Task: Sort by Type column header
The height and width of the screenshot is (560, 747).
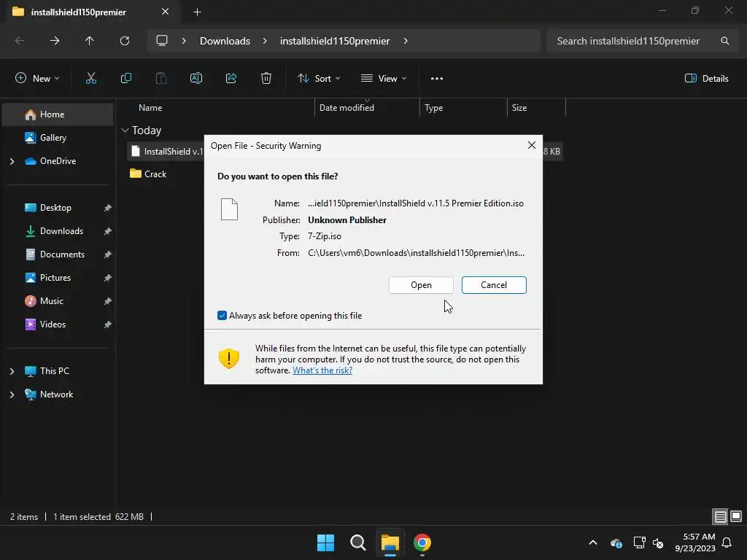Action: pos(434,108)
